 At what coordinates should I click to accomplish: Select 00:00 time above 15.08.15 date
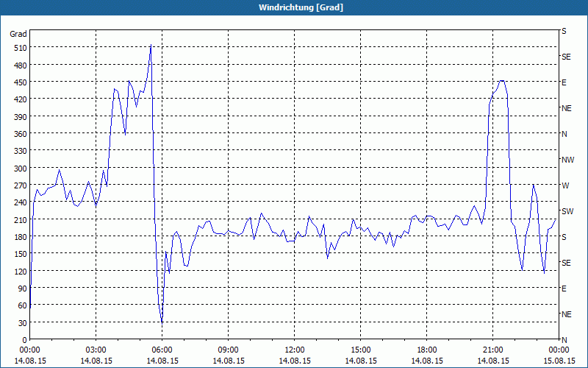pyautogui.click(x=559, y=350)
